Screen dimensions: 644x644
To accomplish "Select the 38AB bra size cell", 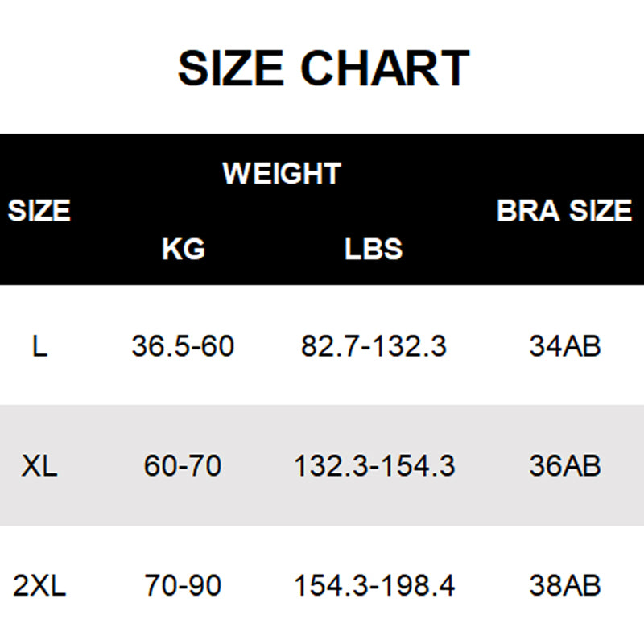I will click(x=565, y=585).
